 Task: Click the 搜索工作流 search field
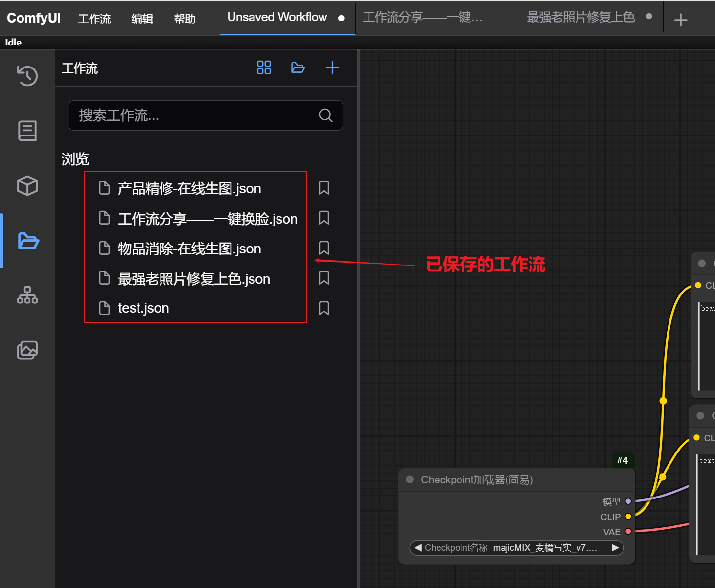[x=196, y=115]
